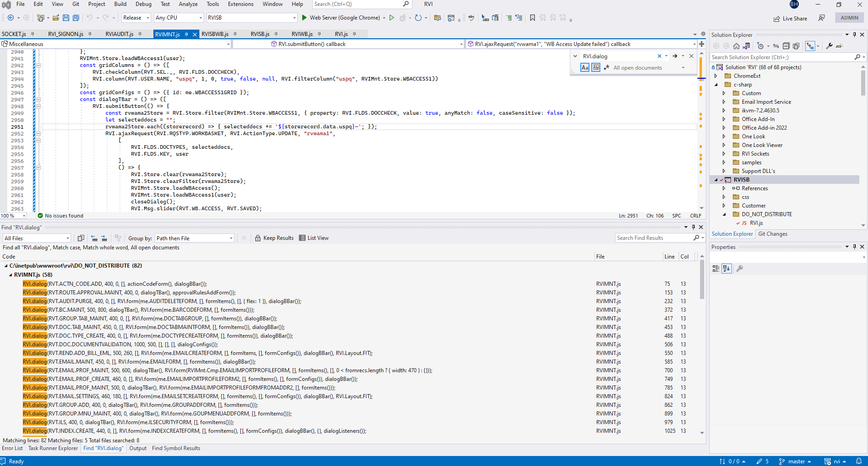
Task: Open Properties wrench icon in Solution Explorer
Action: [829, 46]
